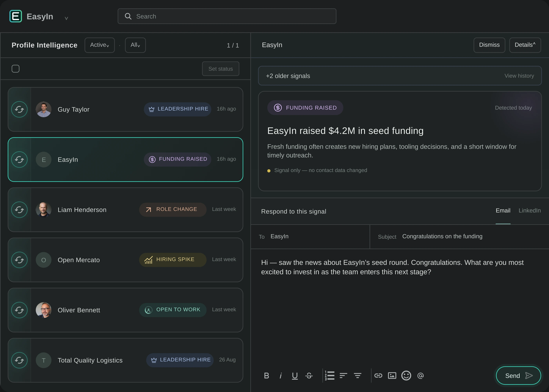
Task: Apply underline formatting in the email editor
Action: (x=295, y=376)
